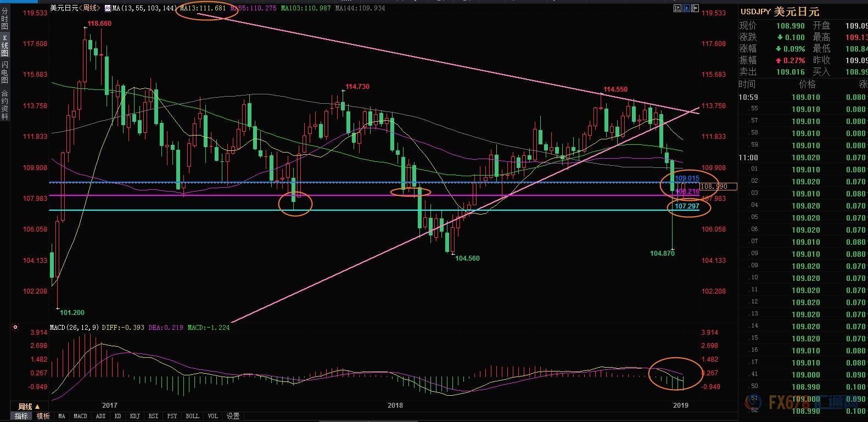Click the 涨幅 value 0.09%
This screenshot has height=422, width=868.
click(x=794, y=49)
